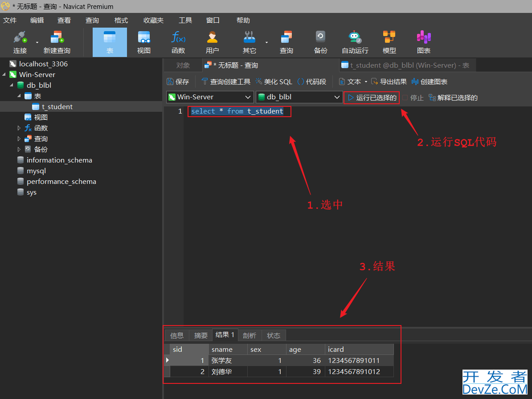This screenshot has height=399, width=532.
Task: Select the 1234567891011 icard cell
Action: coord(359,360)
